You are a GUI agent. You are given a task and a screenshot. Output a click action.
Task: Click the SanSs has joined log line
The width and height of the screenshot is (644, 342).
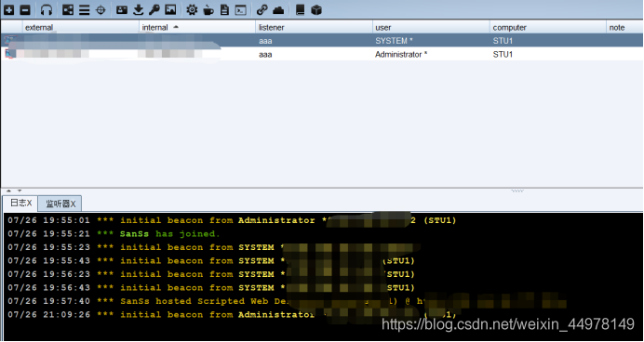(114, 234)
